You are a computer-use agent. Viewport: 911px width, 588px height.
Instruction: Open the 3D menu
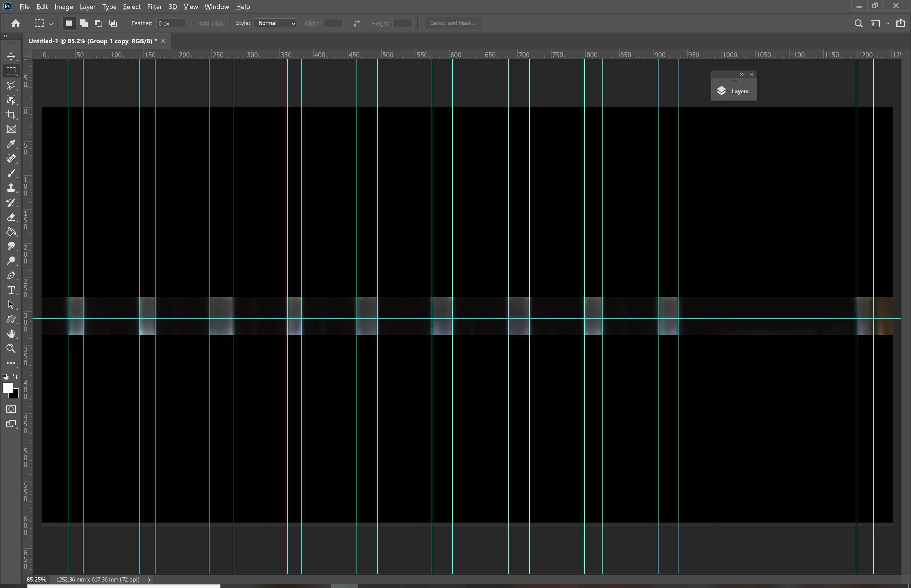(x=173, y=6)
